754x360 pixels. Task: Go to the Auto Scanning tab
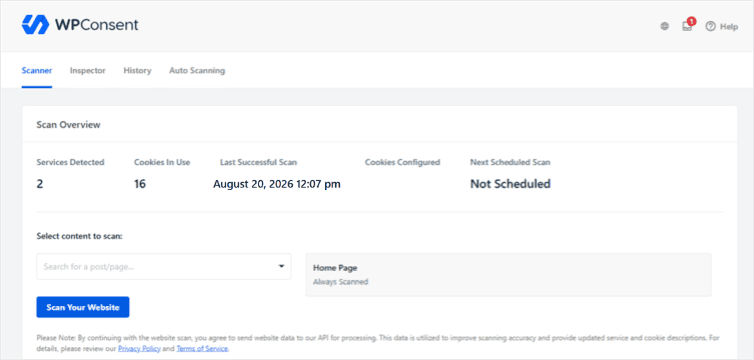pos(197,70)
